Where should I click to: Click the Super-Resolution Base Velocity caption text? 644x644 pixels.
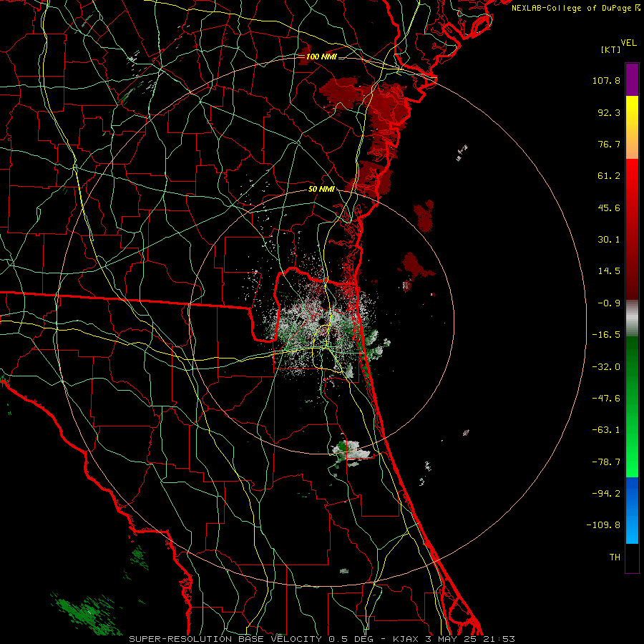coord(322,639)
